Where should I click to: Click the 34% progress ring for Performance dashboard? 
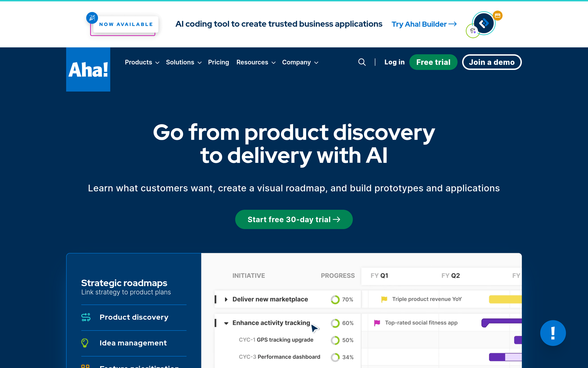tap(335, 357)
